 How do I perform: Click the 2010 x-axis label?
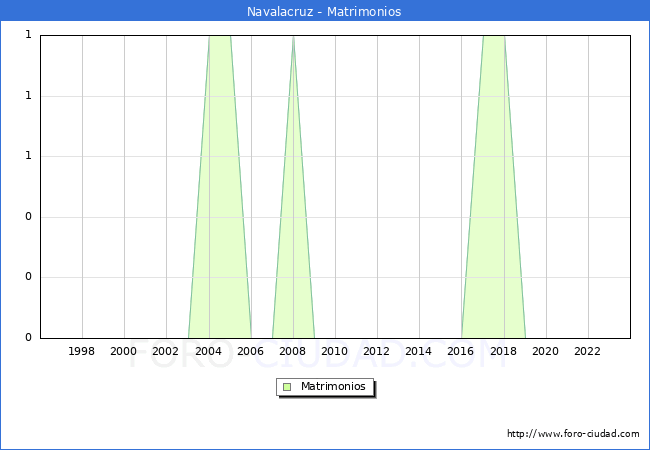click(x=335, y=351)
